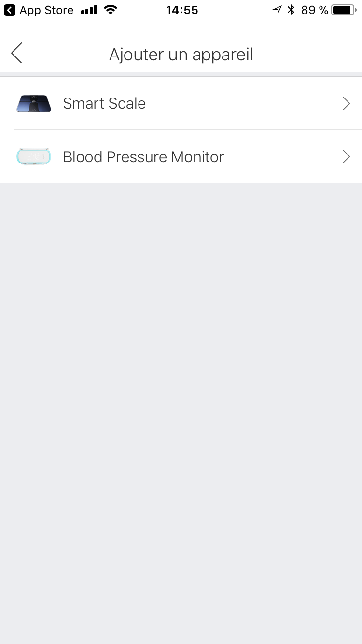Tap the 89 % battery percentage text
This screenshot has width=362, height=644.
coord(314,10)
